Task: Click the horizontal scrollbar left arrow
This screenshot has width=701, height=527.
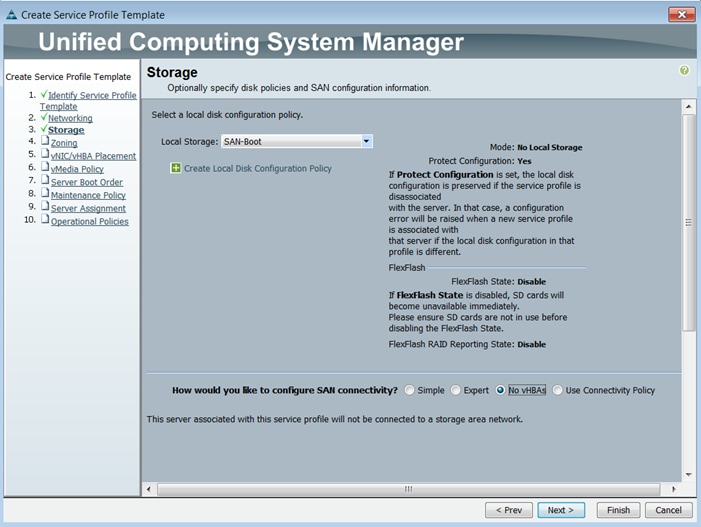Action: coord(149,489)
